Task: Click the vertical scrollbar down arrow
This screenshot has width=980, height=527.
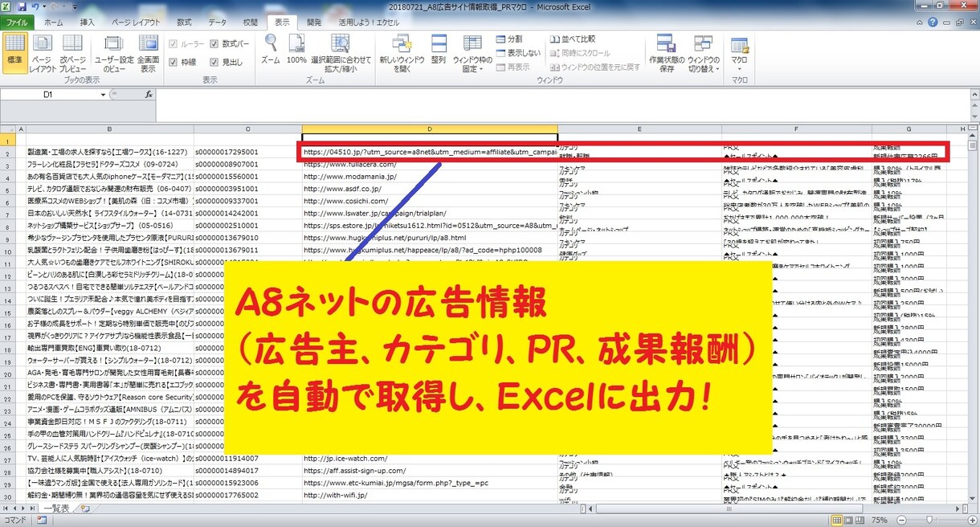Action: click(x=974, y=498)
